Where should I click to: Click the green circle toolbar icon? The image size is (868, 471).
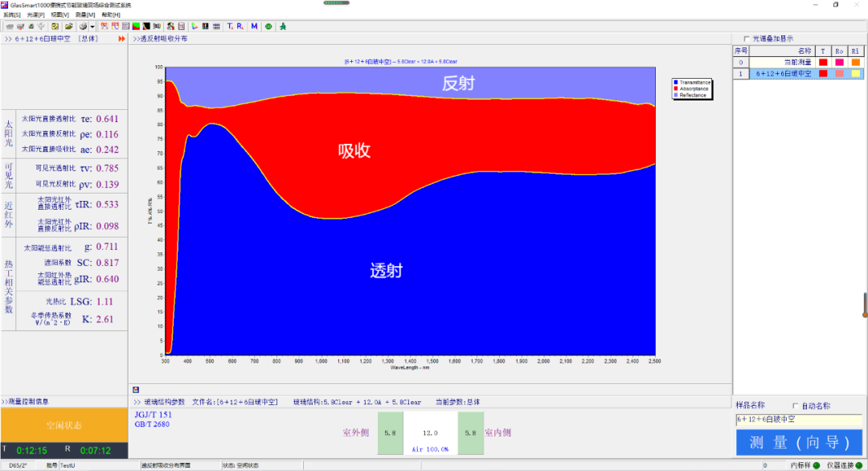[268, 26]
